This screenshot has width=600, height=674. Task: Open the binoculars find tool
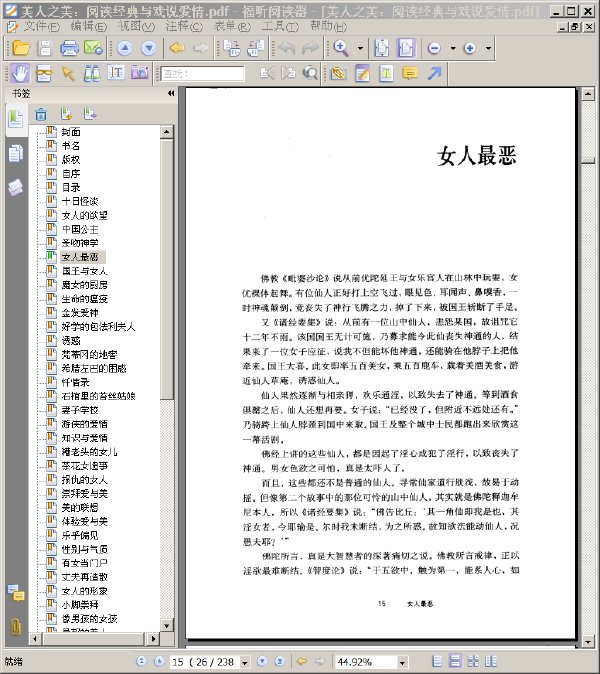pyautogui.click(x=92, y=74)
